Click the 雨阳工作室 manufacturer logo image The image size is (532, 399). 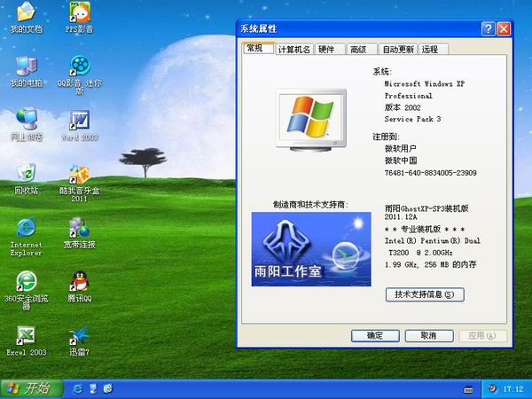point(311,249)
